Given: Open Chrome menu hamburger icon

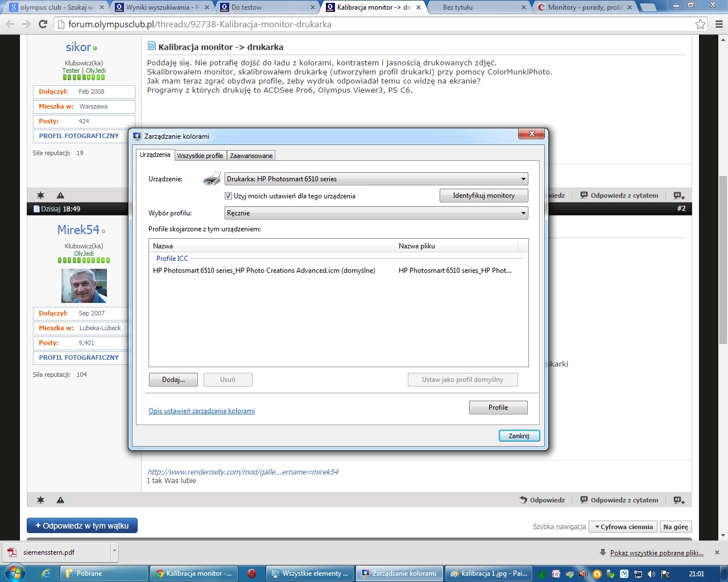Looking at the screenshot, I should coord(719,24).
